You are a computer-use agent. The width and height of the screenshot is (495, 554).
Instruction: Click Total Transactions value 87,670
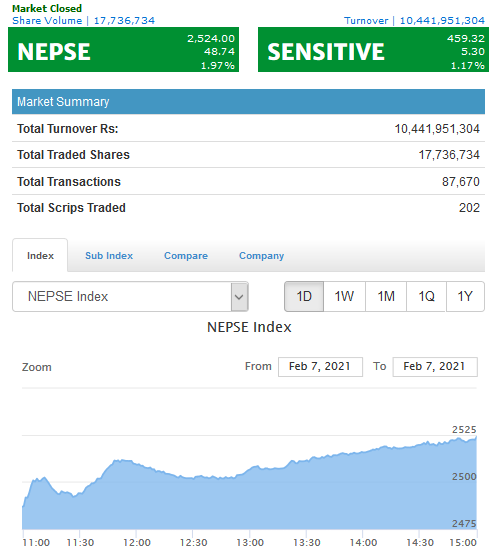click(461, 182)
